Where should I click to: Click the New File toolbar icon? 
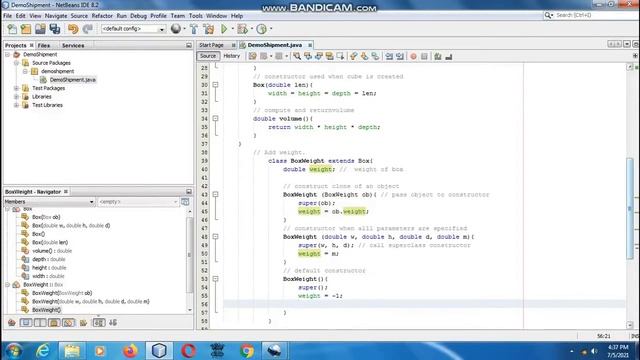(x=12, y=29)
